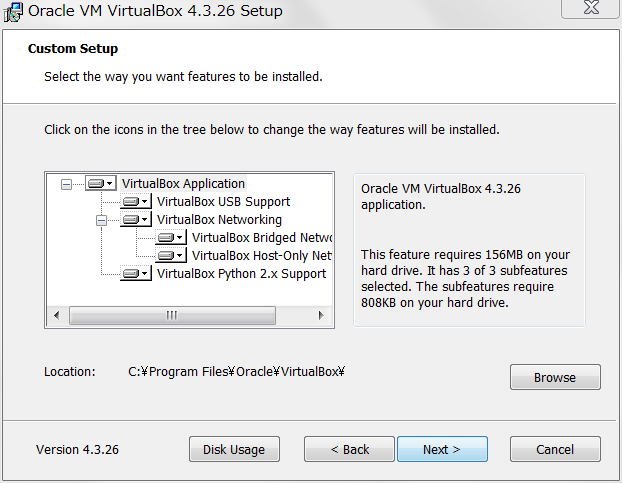Open the Python 2.x Support feature icon
This screenshot has height=483, width=622.
coord(136,274)
